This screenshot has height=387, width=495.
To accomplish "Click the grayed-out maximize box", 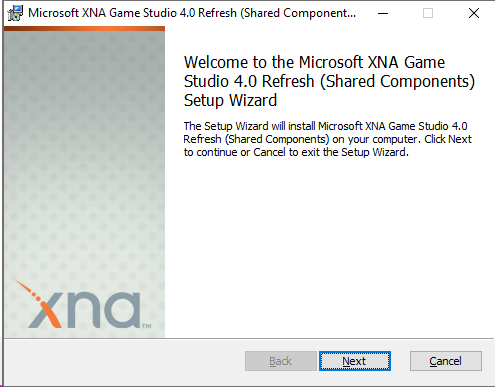I will pos(428,13).
